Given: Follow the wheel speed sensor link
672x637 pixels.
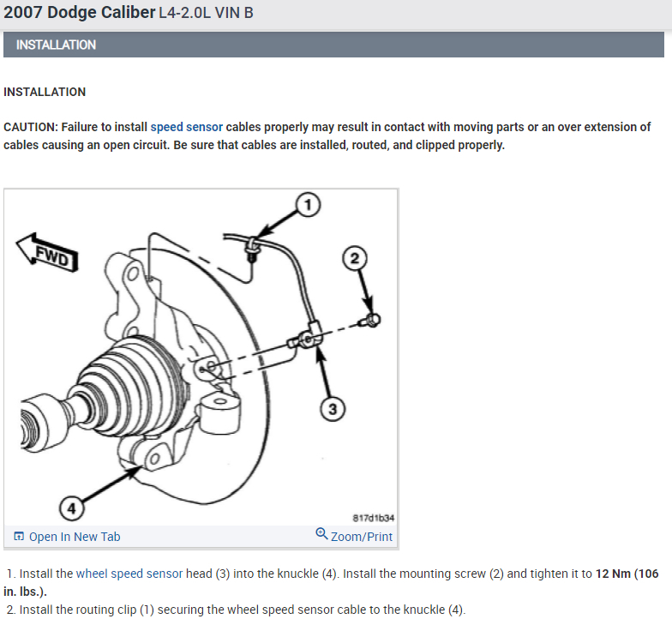Looking at the screenshot, I should 129,574.
